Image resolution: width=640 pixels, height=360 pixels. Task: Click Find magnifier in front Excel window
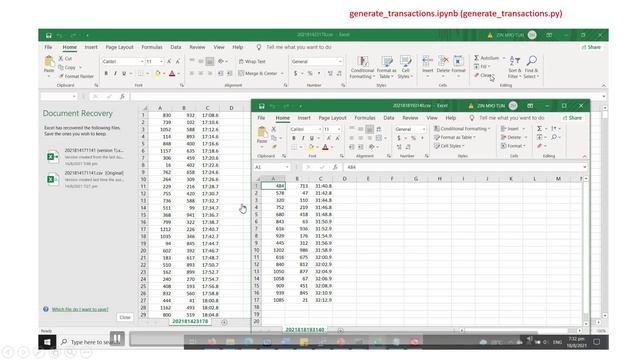[x=554, y=137]
